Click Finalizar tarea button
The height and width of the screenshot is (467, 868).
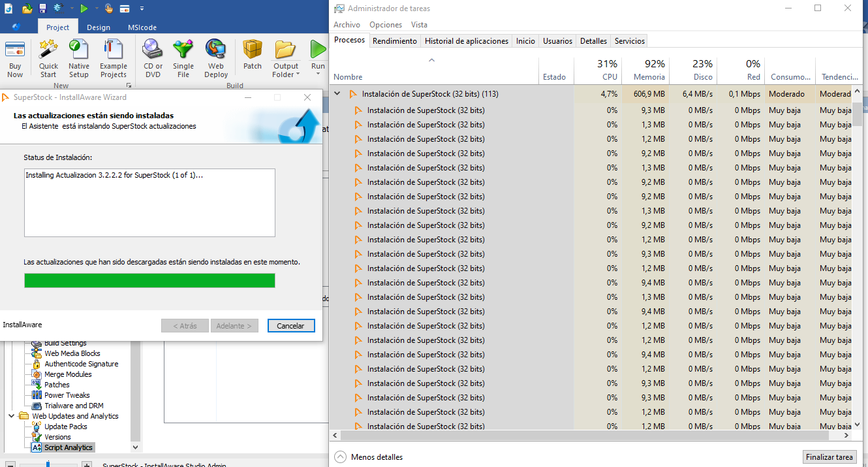click(x=829, y=457)
